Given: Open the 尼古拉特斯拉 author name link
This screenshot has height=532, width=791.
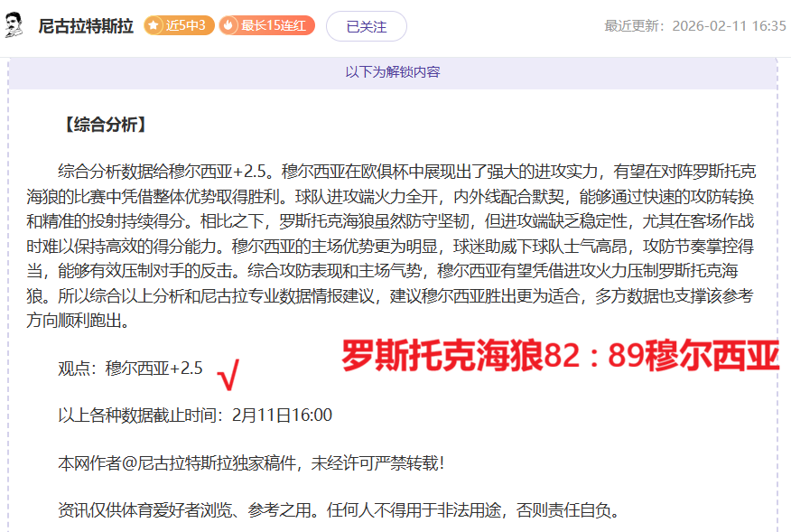Looking at the screenshot, I should click(x=85, y=26).
